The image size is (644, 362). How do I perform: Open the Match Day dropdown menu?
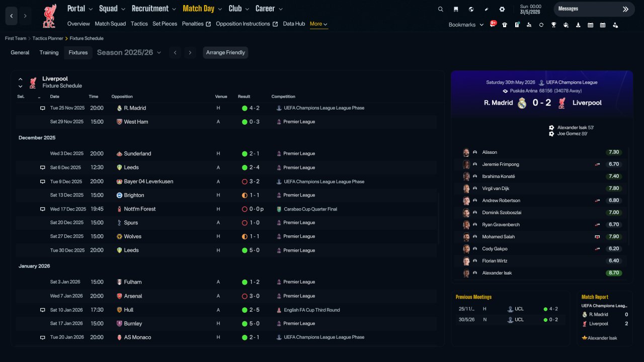[202, 9]
